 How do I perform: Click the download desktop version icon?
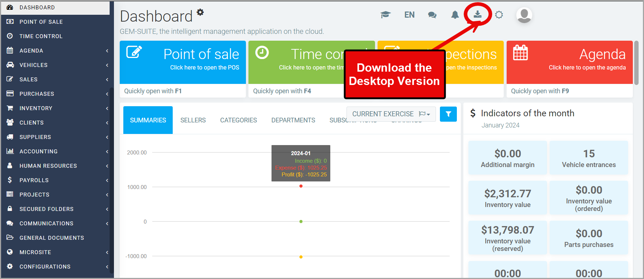pos(477,14)
